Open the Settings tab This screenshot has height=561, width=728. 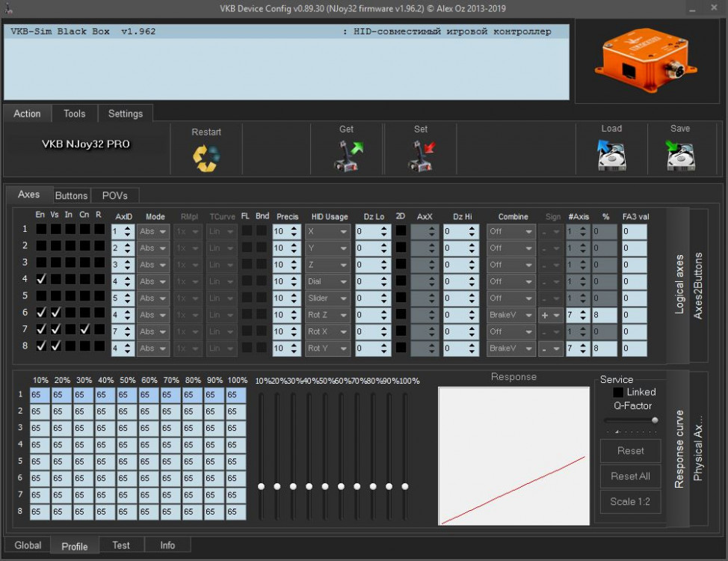125,114
